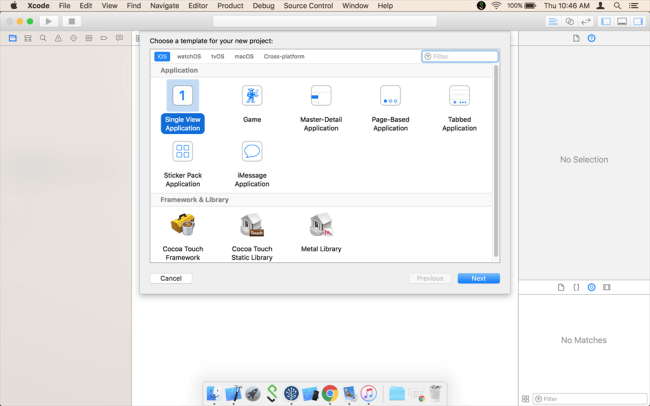Screen dimensions: 650x406
Task: Click the template list vertical scrollbar
Action: [496, 161]
